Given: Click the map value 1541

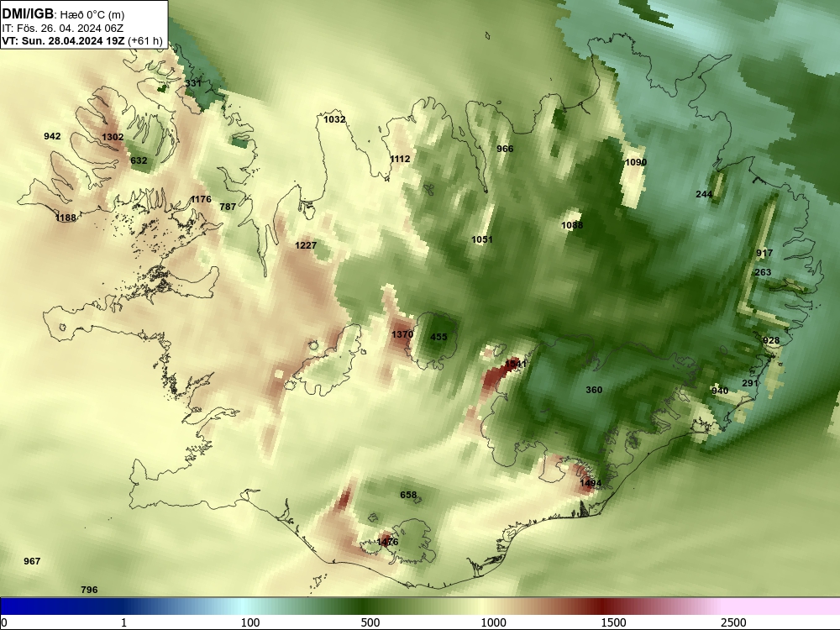Looking at the screenshot, I should (516, 364).
